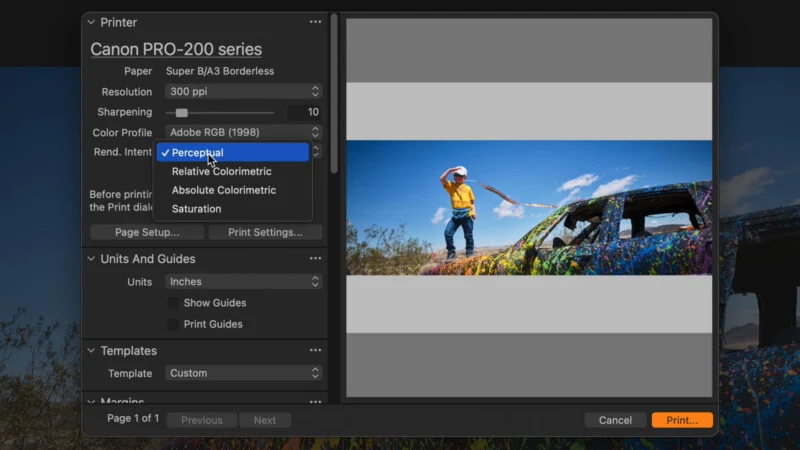Collapse the Printer section
The image size is (800, 450).
pos(91,22)
